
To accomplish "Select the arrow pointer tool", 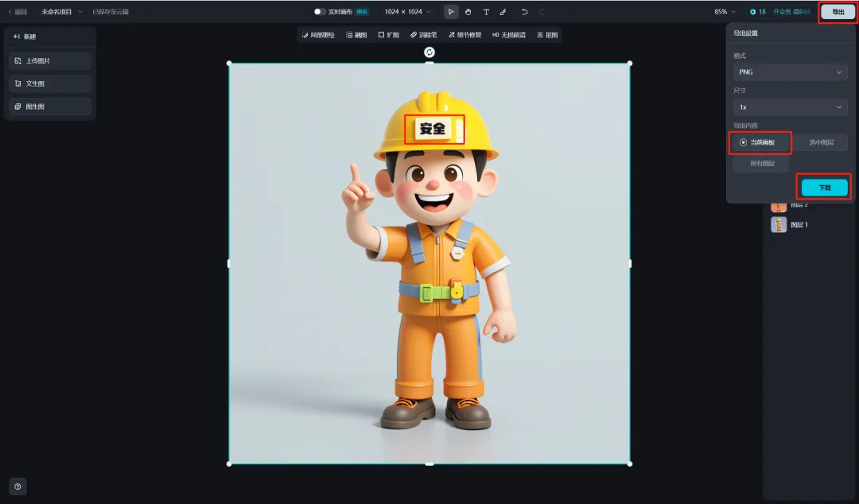I will [451, 12].
